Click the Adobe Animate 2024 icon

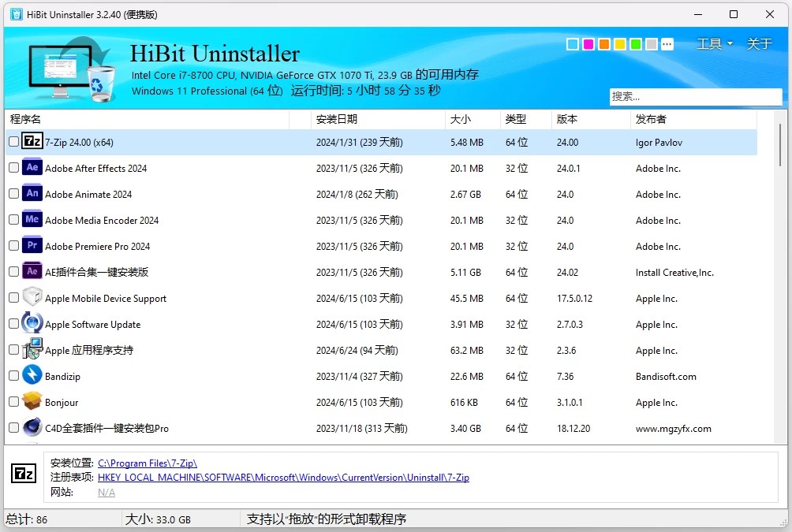32,194
